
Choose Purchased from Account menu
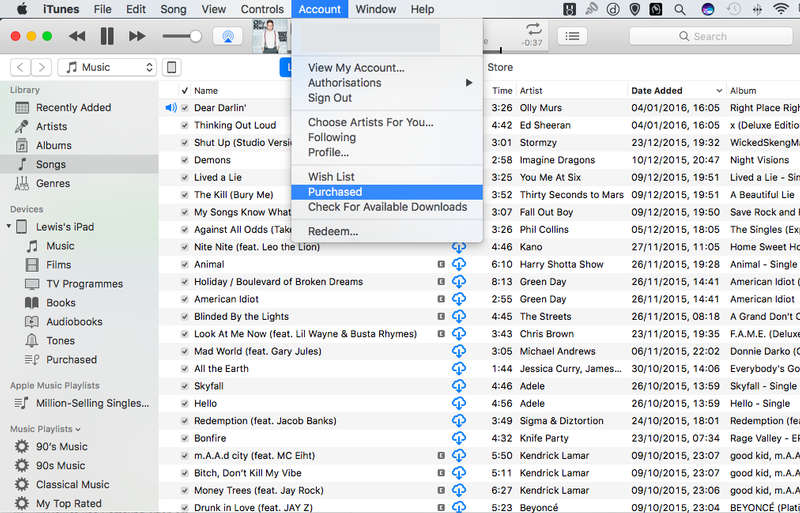pyautogui.click(x=387, y=192)
